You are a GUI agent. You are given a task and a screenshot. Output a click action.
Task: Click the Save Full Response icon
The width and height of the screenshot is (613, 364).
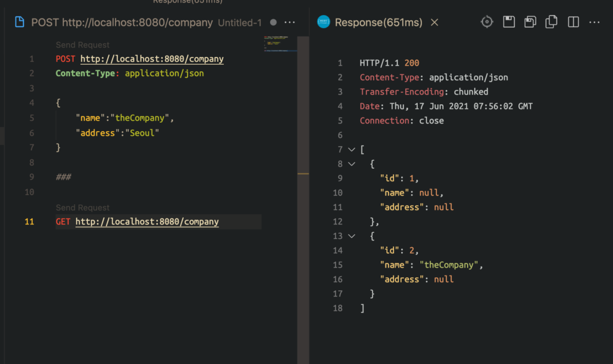click(x=509, y=22)
